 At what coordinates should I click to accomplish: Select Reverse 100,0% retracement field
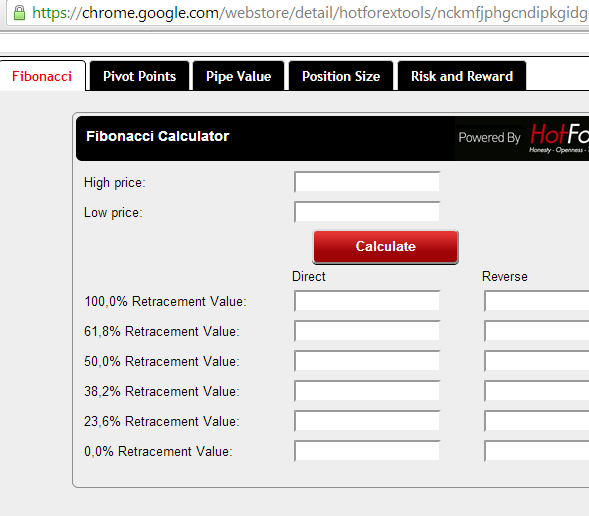536,300
